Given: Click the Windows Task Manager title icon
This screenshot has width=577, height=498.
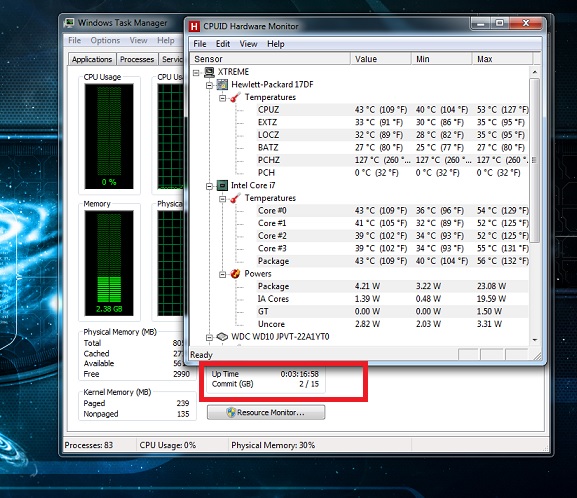Looking at the screenshot, I should pyautogui.click(x=69, y=23).
